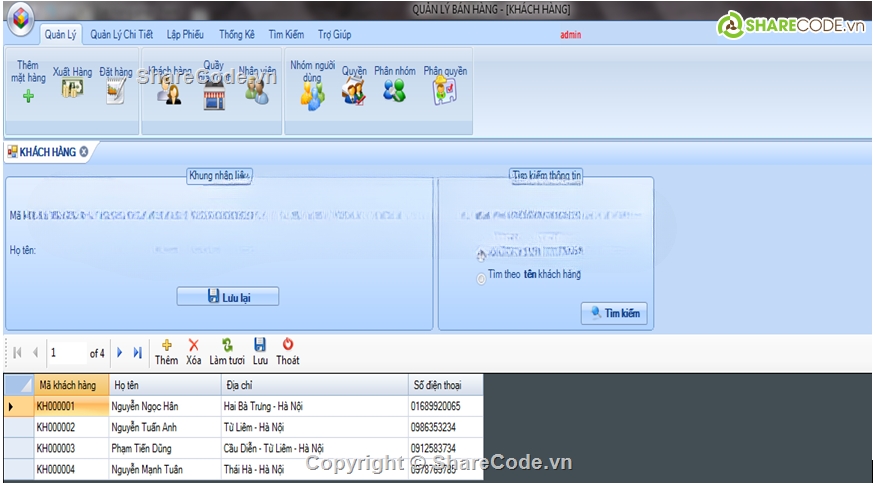876x487 pixels.
Task: Click row header of KH000001 row
Action: click(x=19, y=406)
